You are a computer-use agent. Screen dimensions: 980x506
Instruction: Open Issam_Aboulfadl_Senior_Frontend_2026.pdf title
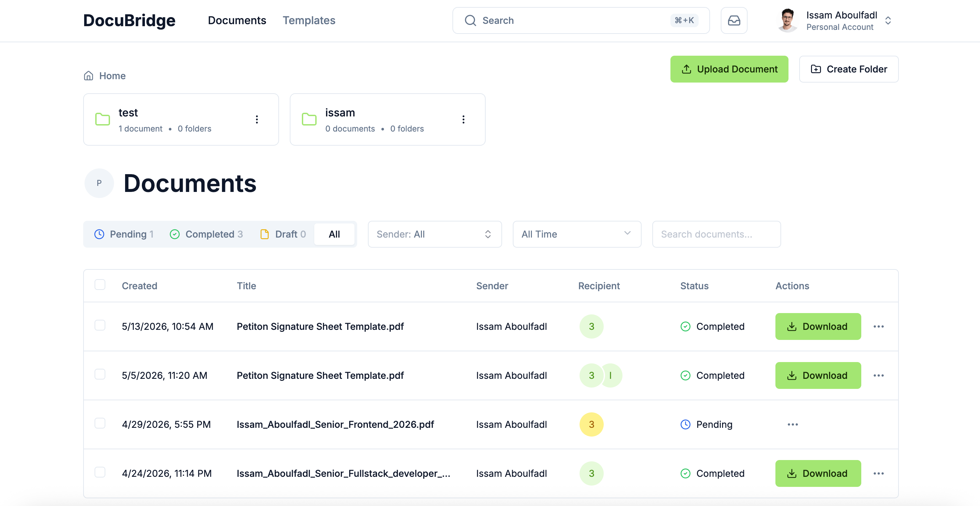coord(335,424)
